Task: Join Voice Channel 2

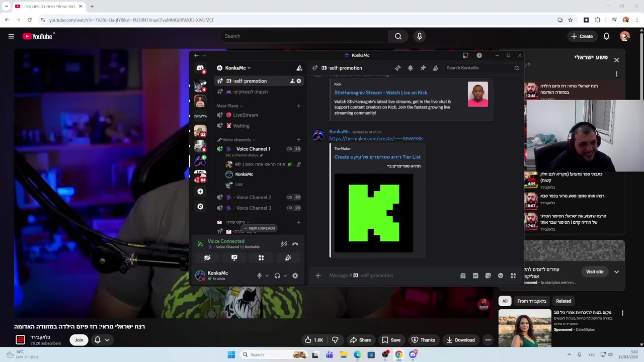Action: pos(259,197)
